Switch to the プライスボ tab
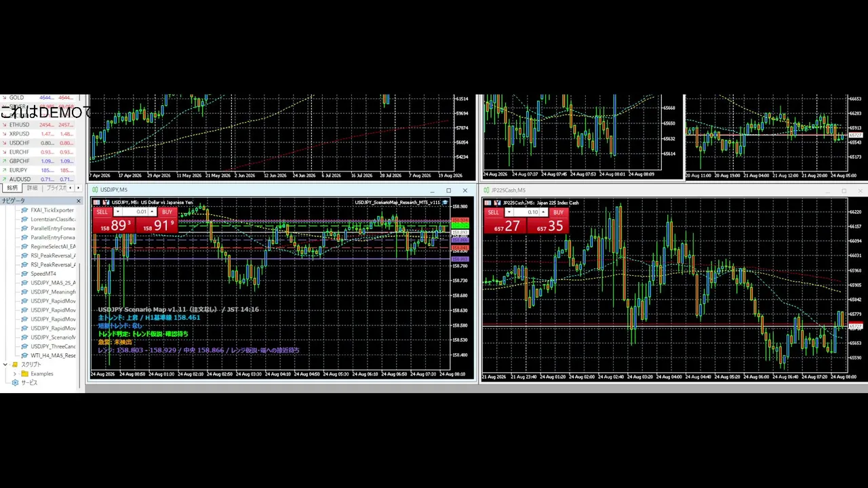 [x=56, y=188]
